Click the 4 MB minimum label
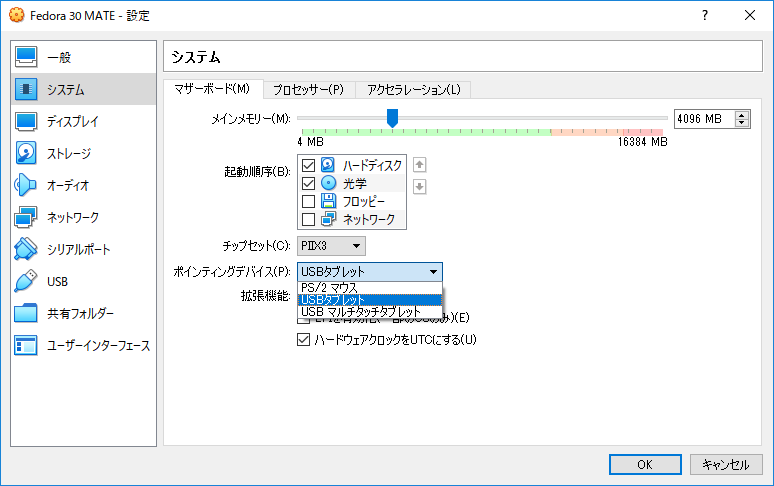This screenshot has width=774, height=486. click(x=310, y=142)
